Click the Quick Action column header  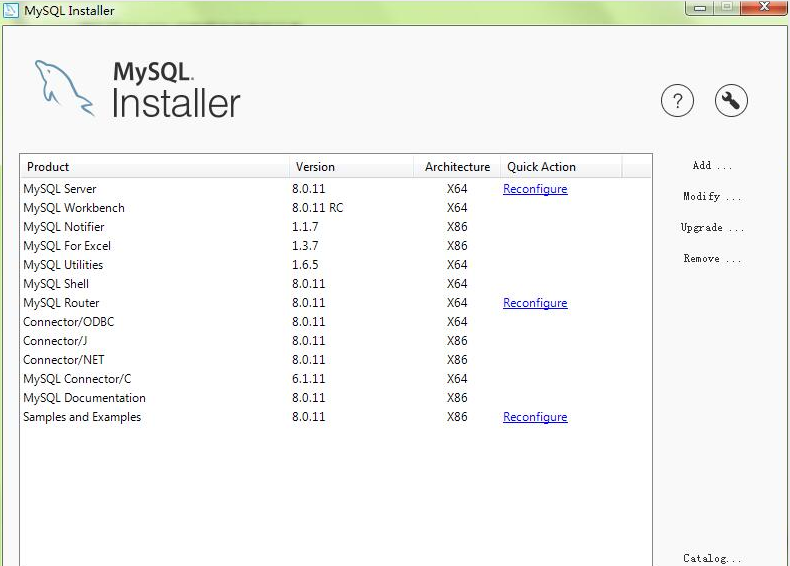click(x=561, y=167)
